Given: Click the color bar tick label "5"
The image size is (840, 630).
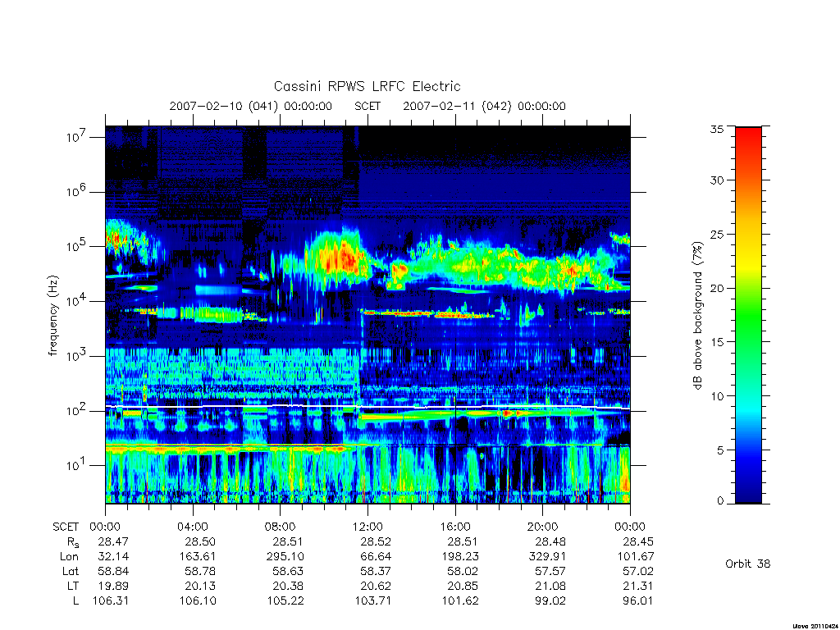Looking at the screenshot, I should click(720, 450).
